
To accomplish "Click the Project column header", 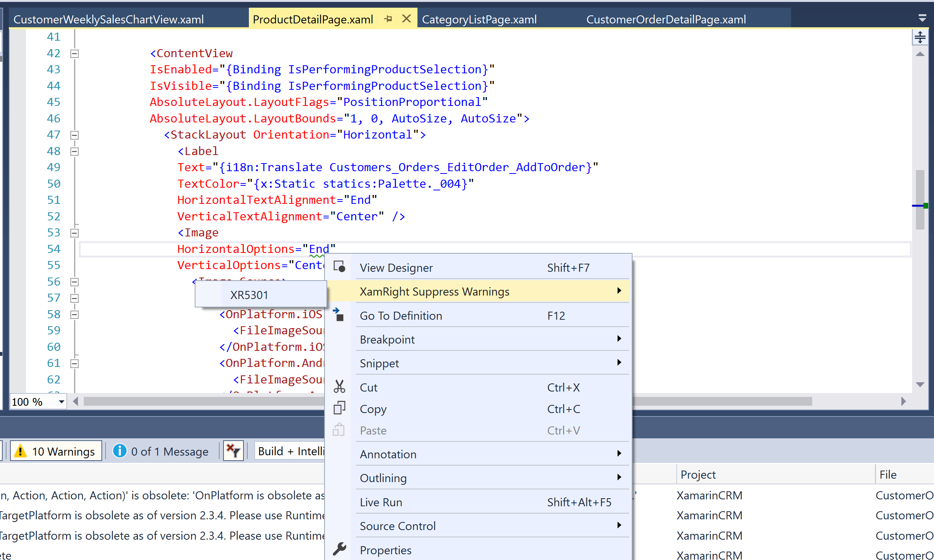I will click(698, 475).
